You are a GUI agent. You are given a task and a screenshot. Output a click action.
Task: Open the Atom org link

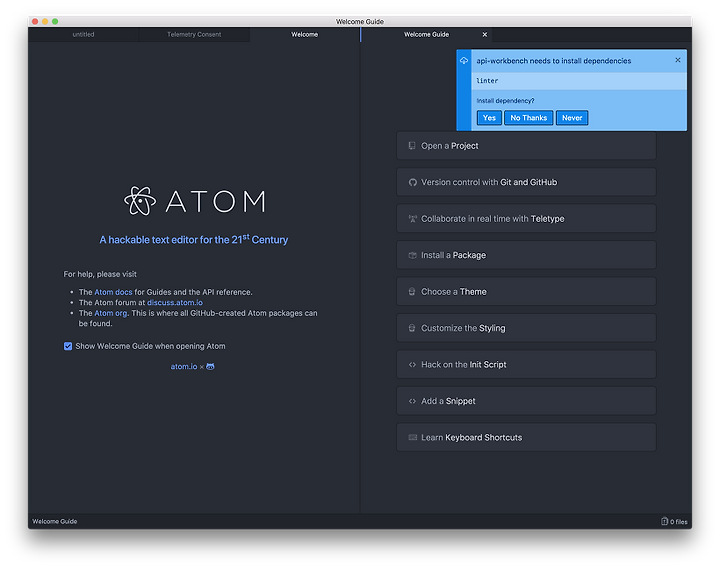tap(110, 313)
